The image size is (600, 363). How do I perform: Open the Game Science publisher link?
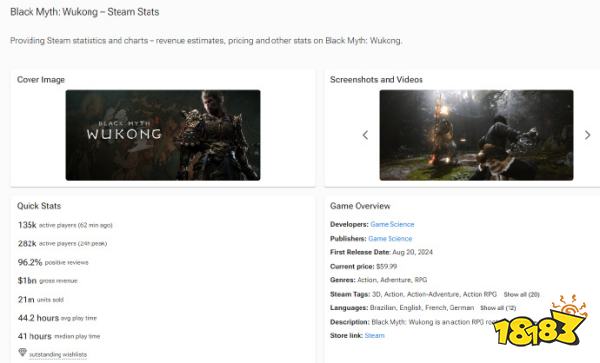click(x=390, y=239)
